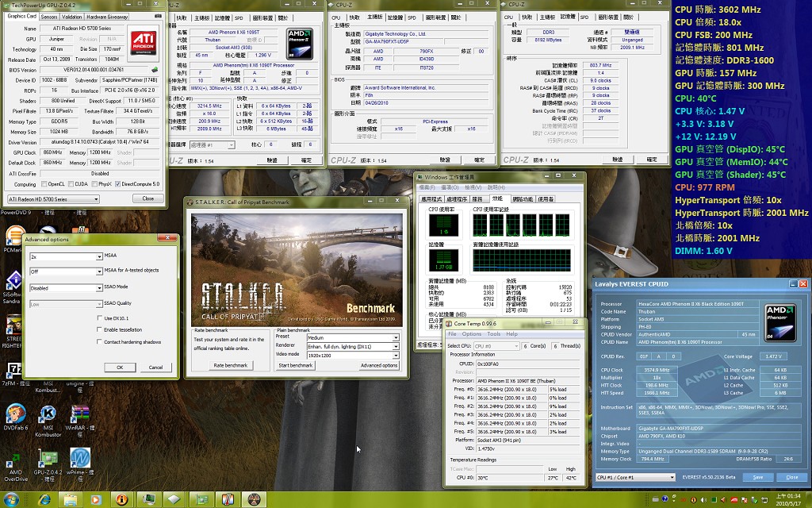This screenshot has width=812, height=508.
Task: Click Start benchmark button
Action: click(x=296, y=365)
